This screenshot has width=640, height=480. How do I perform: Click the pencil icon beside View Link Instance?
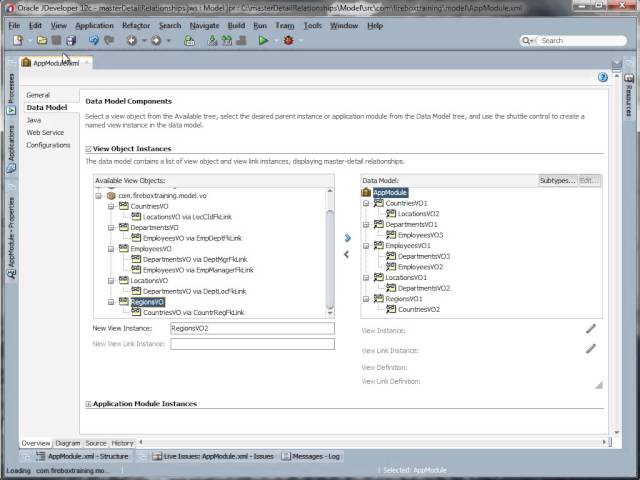[591, 349]
